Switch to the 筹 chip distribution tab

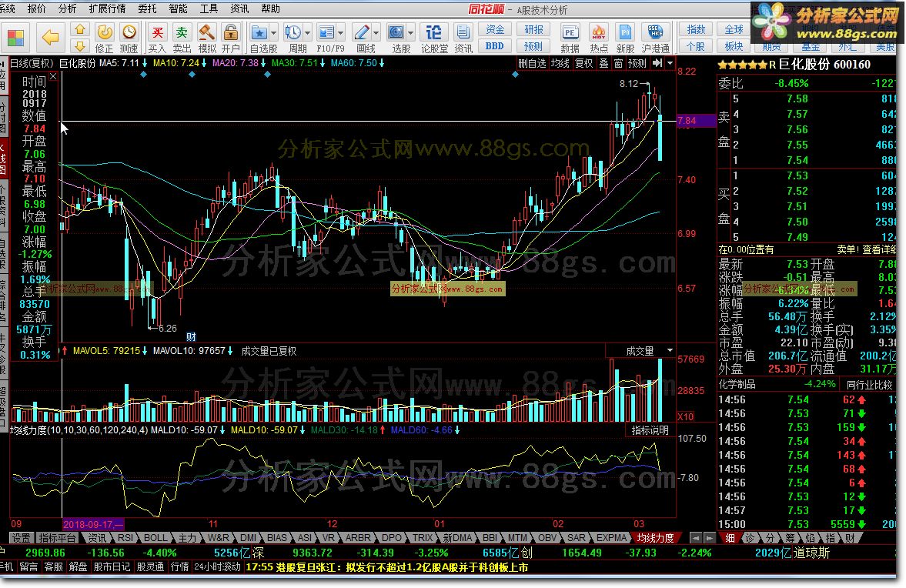(790, 538)
